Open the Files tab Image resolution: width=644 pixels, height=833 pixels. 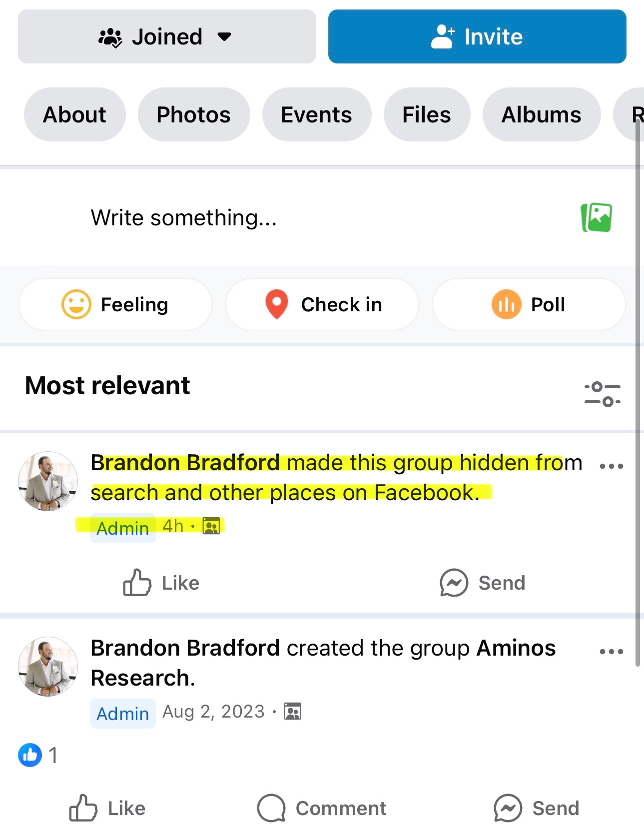(x=427, y=114)
